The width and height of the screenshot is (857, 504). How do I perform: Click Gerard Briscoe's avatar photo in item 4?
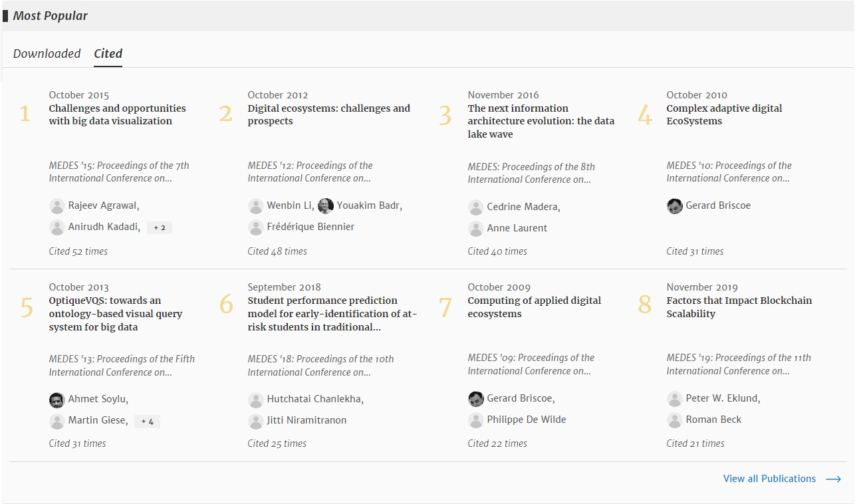coord(674,206)
